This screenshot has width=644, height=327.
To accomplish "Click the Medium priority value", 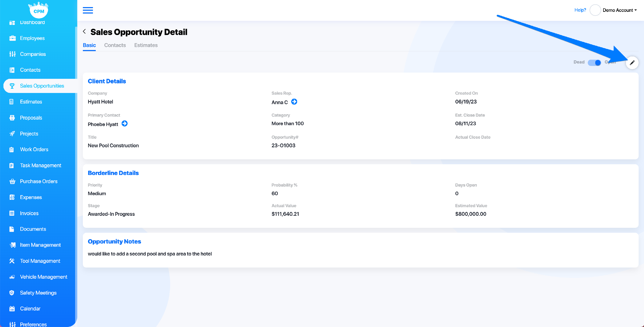I will click(97, 193).
